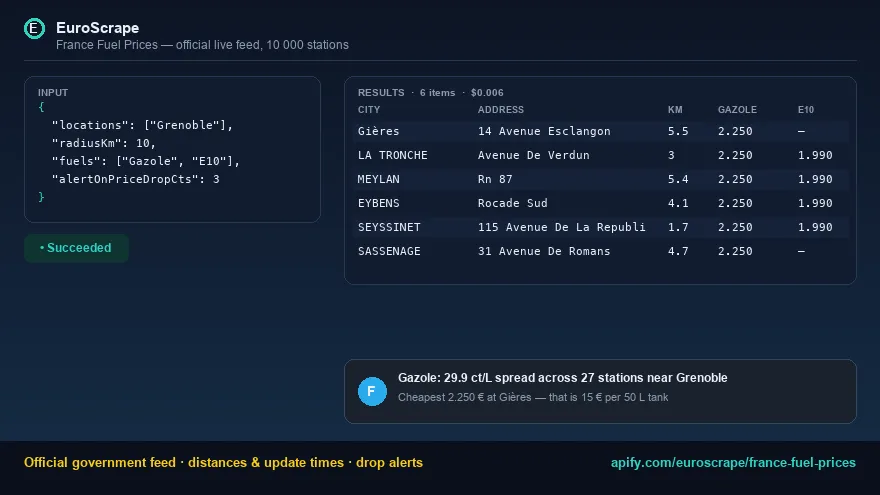
Task: Click the Cheapest 2.250 € at Gières line
Action: tap(533, 397)
